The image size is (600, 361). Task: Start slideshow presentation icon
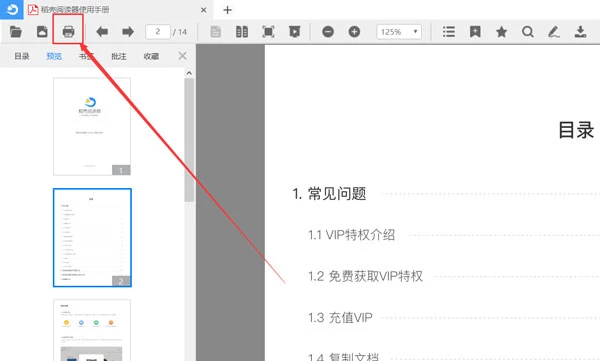pos(294,31)
